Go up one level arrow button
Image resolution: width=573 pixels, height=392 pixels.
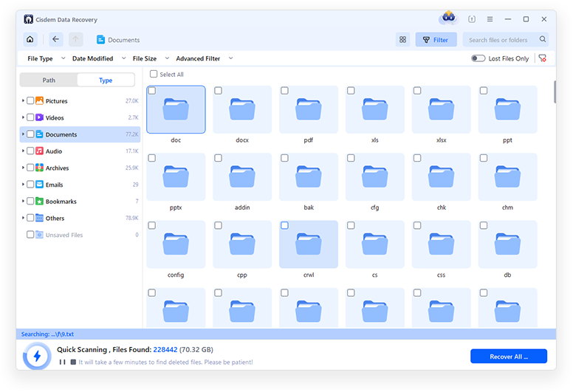(x=75, y=39)
